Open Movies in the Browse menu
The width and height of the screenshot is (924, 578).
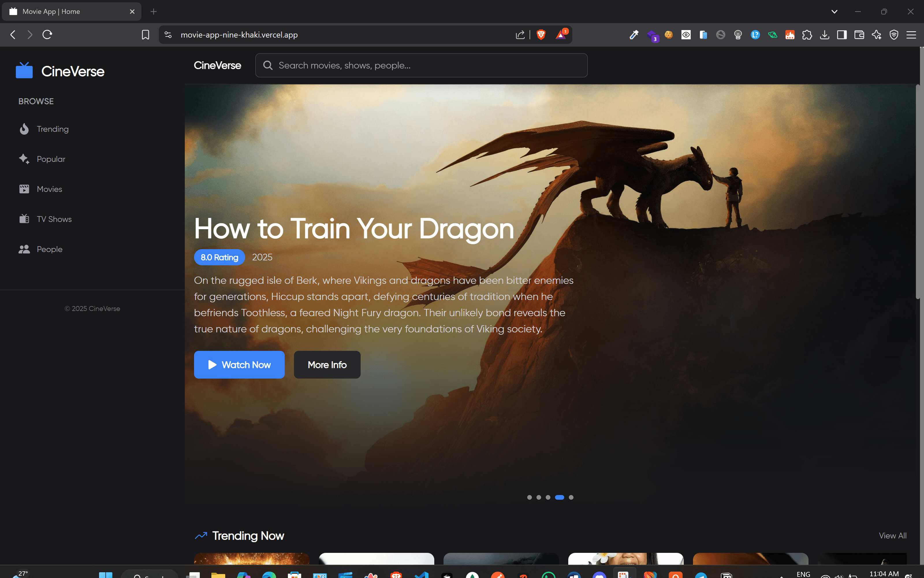coord(49,189)
